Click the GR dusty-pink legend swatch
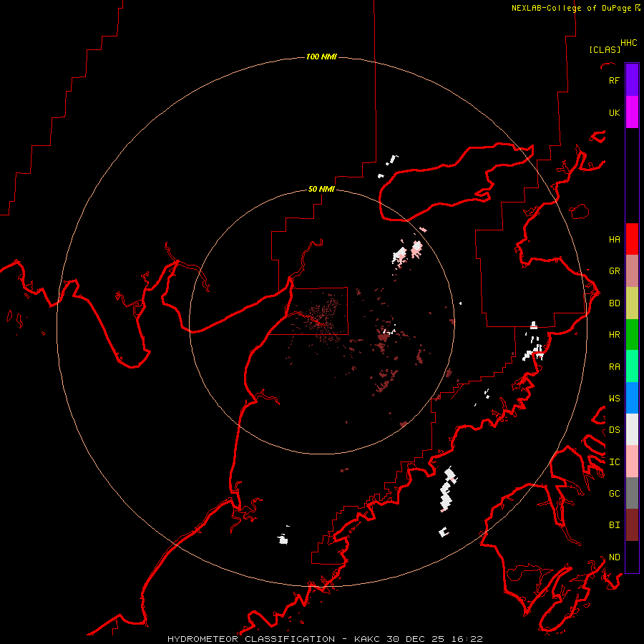Image resolution: width=644 pixels, height=644 pixels. (x=632, y=271)
